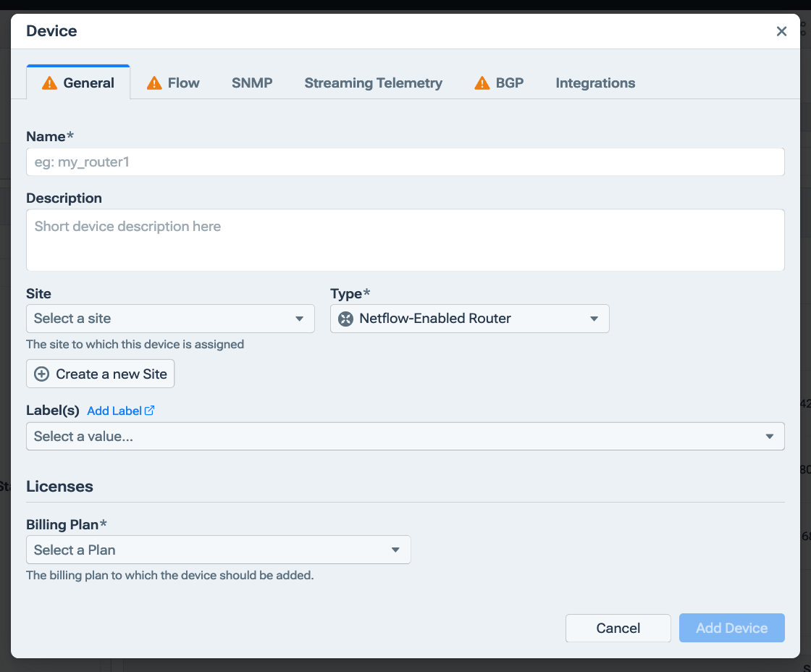Click the Add Label link
Image resolution: width=811 pixels, height=672 pixels.
click(x=114, y=410)
